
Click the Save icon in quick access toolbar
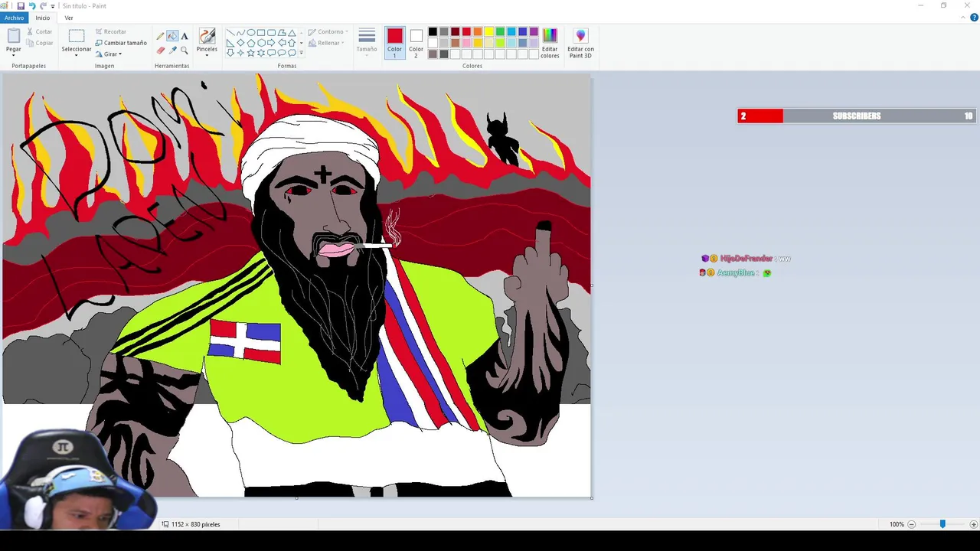(x=21, y=6)
